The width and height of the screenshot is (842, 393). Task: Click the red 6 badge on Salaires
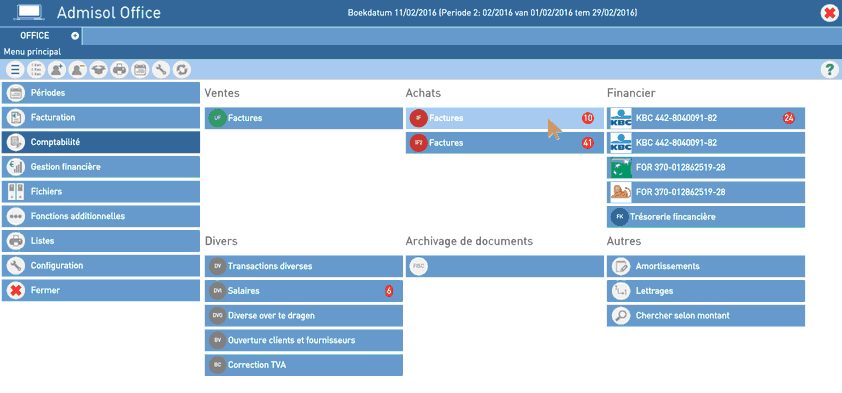[389, 291]
